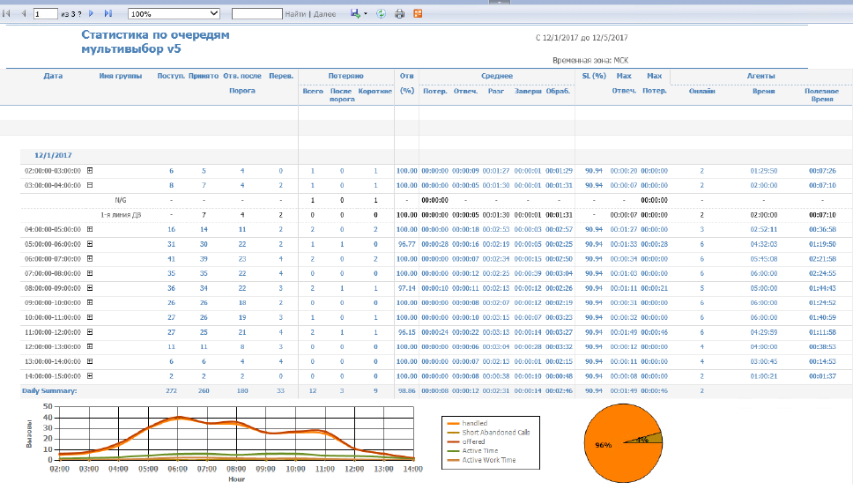Click the Принято column header
853x504 pixels.
(x=204, y=76)
